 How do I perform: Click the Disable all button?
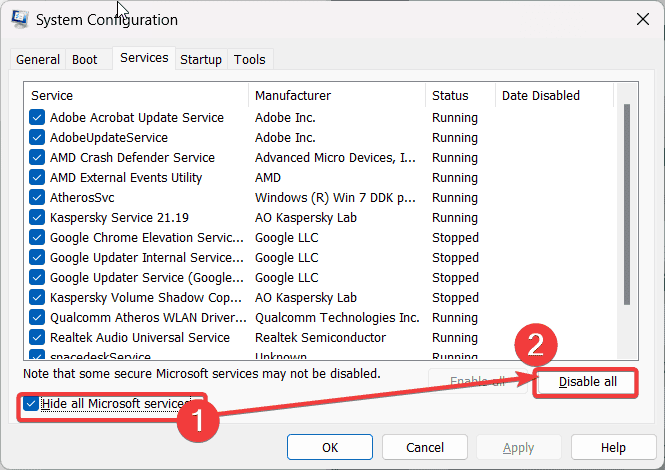tap(587, 382)
